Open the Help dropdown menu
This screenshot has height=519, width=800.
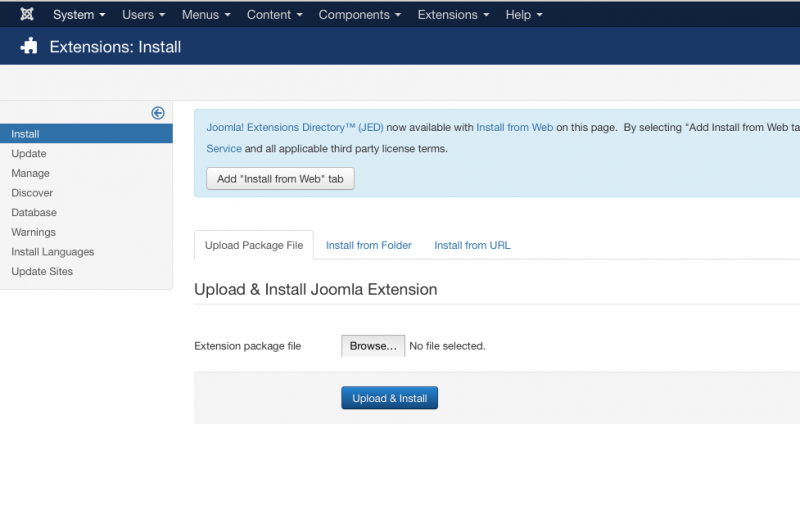tap(524, 15)
